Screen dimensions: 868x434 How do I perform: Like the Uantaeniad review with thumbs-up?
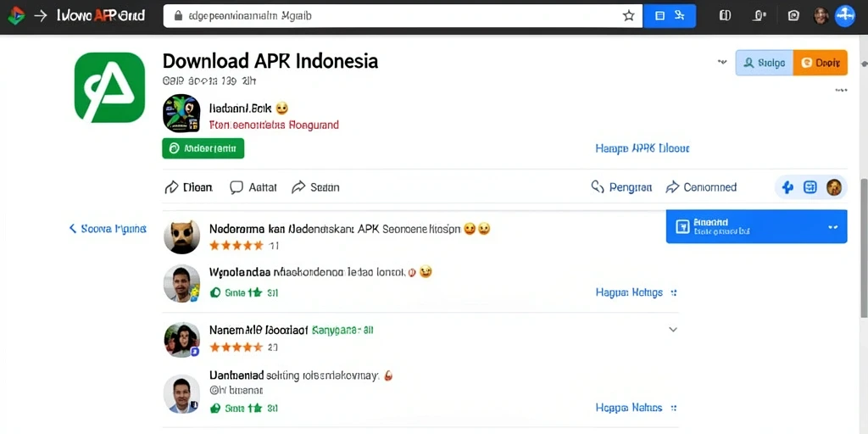pyautogui.click(x=215, y=409)
